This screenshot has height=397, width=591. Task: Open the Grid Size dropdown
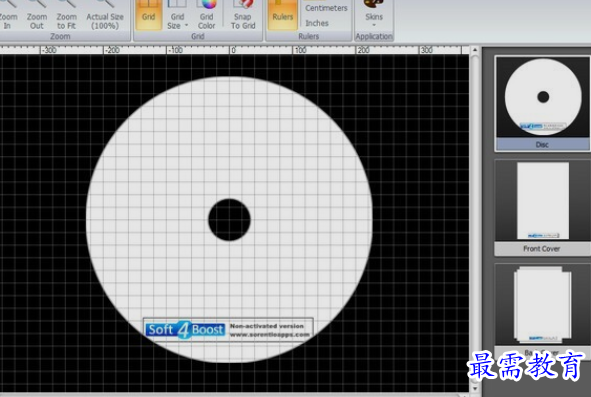[177, 15]
